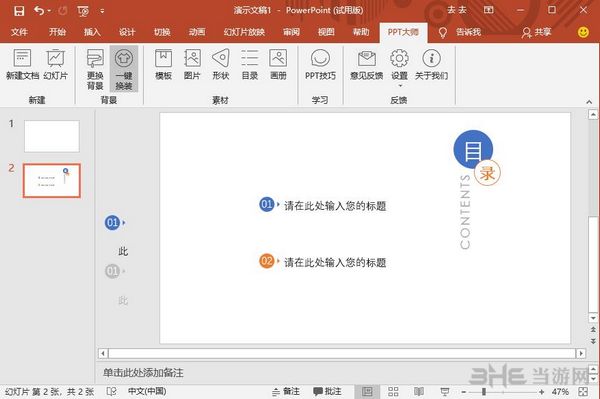Screen dimensions: 600x399
Task: Go to next slide double-arrow button
Action: (x=593, y=341)
